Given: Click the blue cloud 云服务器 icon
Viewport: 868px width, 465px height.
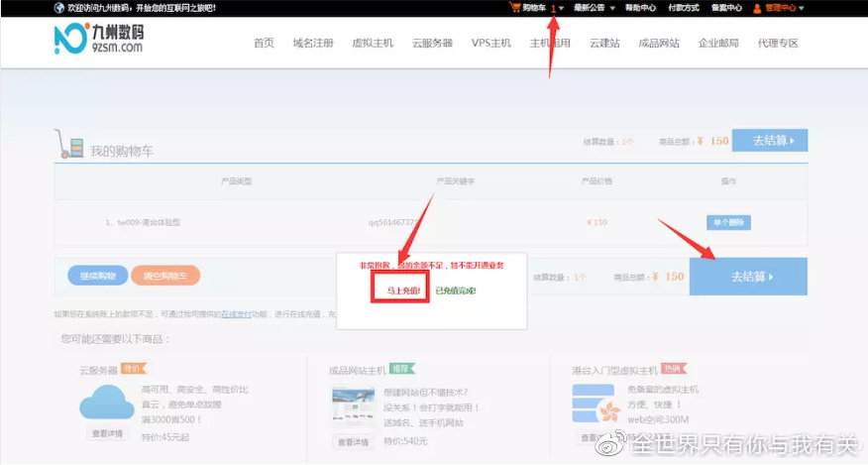Looking at the screenshot, I should pyautogui.click(x=106, y=404).
